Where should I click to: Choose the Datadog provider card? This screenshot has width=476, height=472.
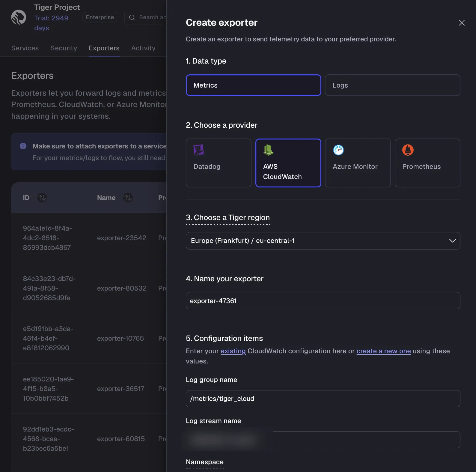219,163
